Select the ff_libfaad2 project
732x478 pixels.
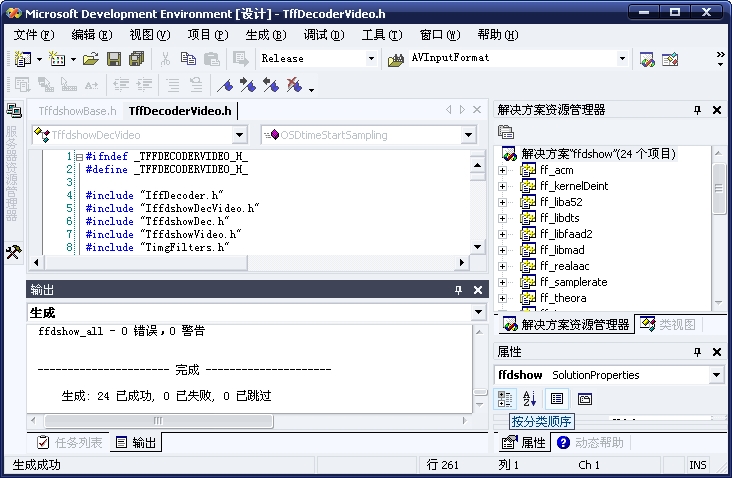(x=566, y=234)
